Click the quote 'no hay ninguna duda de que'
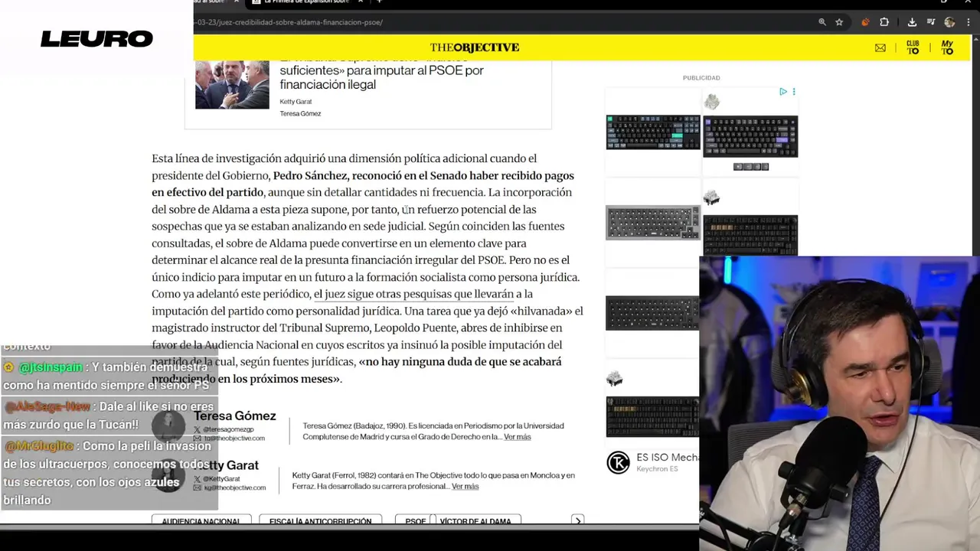 435,361
